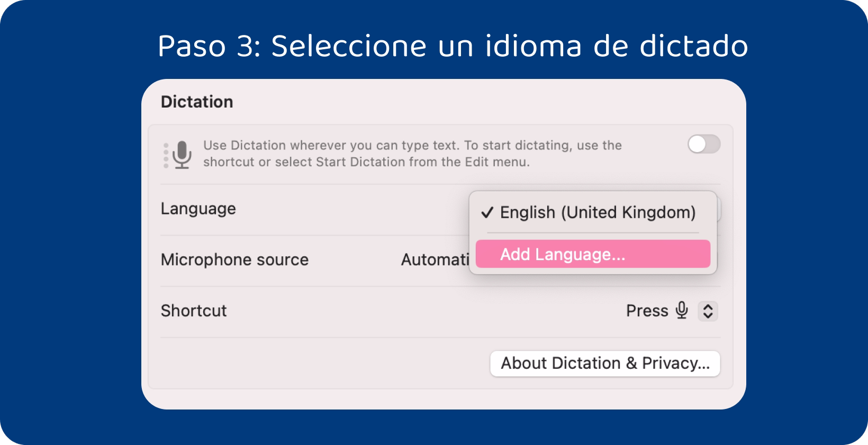Click the Add Language highlighted option
The height and width of the screenshot is (445, 868).
coord(593,254)
